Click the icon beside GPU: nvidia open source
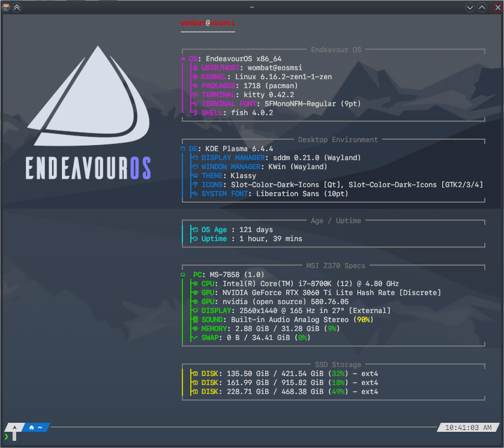Image resolution: width=504 pixels, height=448 pixels. (x=195, y=302)
